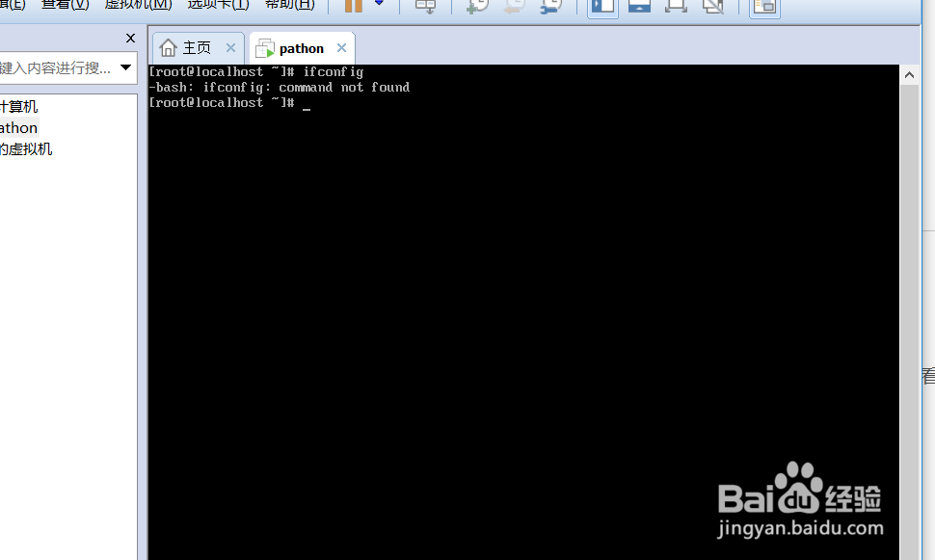This screenshot has height=560, width=935.
Task: Click the first 'ifconfig' command line in terminal
Action: tap(255, 71)
